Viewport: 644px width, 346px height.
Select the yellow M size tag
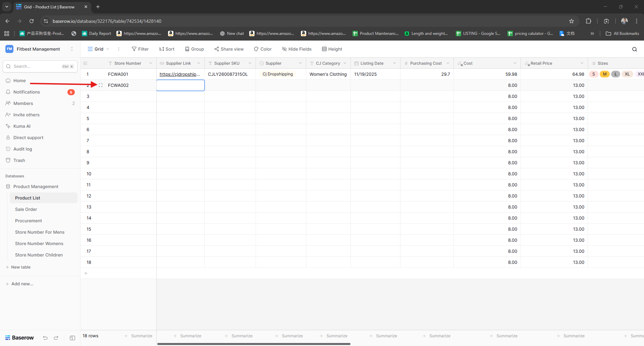(604, 74)
